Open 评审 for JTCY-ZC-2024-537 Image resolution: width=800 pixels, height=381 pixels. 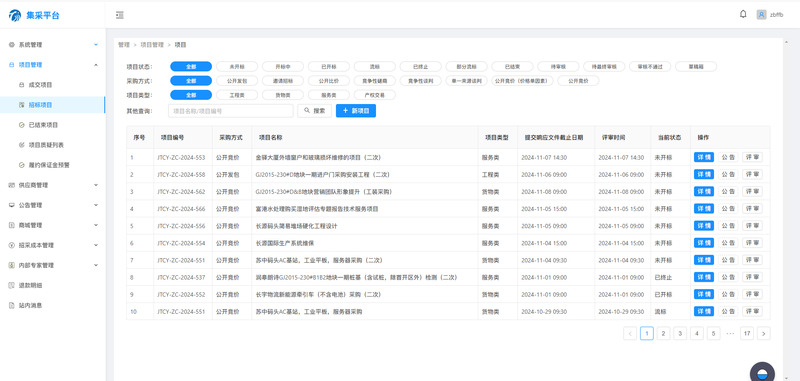pos(753,277)
